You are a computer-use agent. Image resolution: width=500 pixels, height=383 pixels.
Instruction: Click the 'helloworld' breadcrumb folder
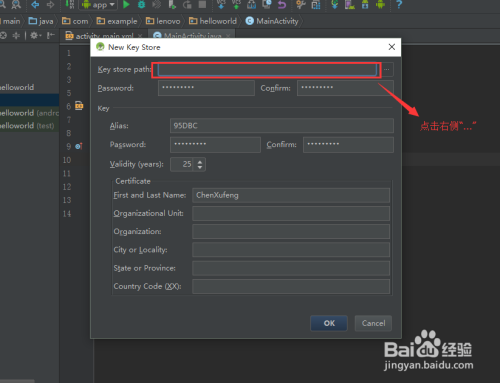coord(213,21)
